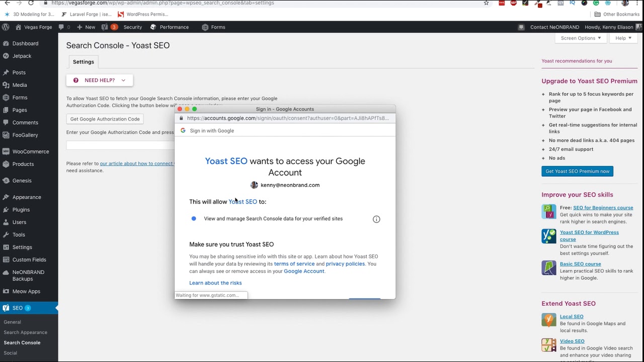Open Vegas Forge site home link
Viewport: 644px width, 362px height.
(34, 27)
